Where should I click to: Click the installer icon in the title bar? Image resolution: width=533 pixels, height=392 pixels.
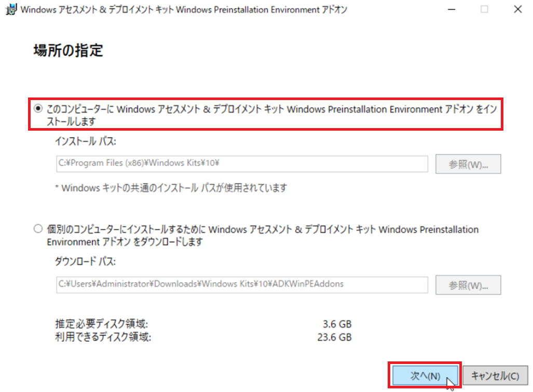pyautogui.click(x=11, y=9)
